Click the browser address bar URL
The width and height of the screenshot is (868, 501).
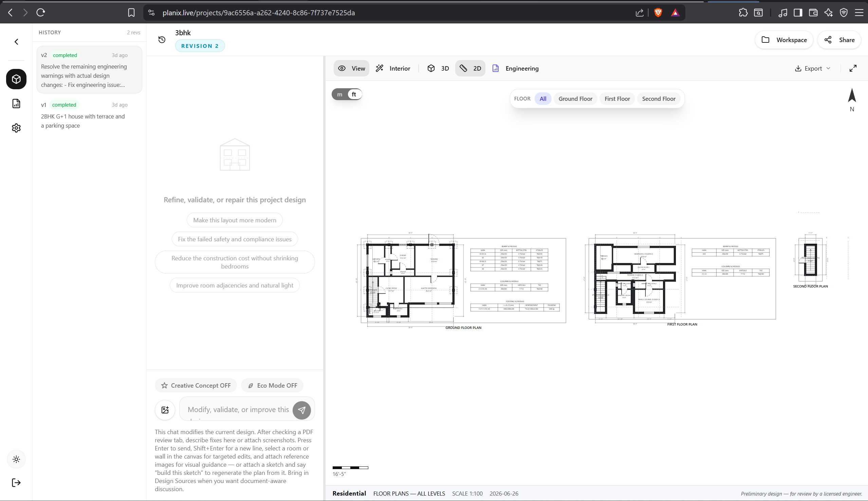[x=258, y=13]
